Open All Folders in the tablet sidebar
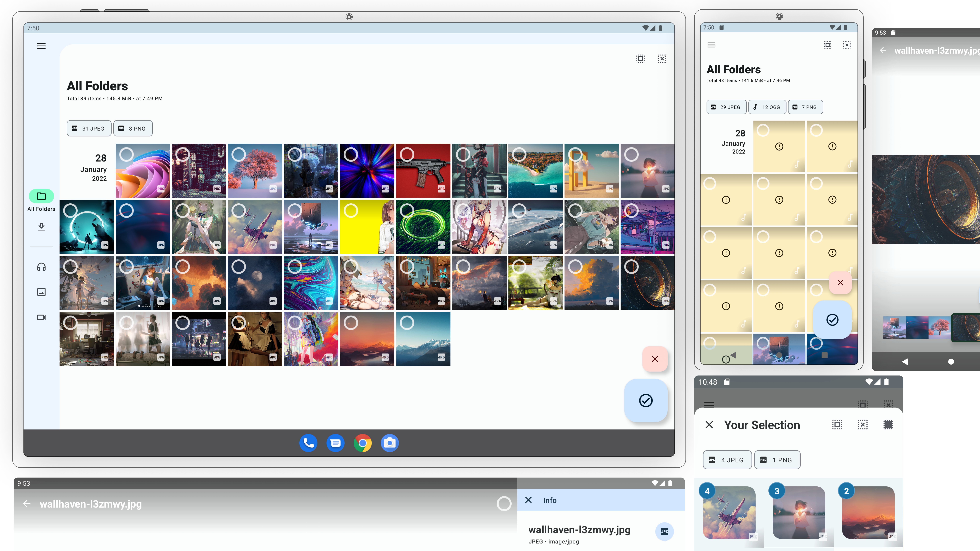Image resolution: width=980 pixels, height=551 pixels. [x=41, y=200]
